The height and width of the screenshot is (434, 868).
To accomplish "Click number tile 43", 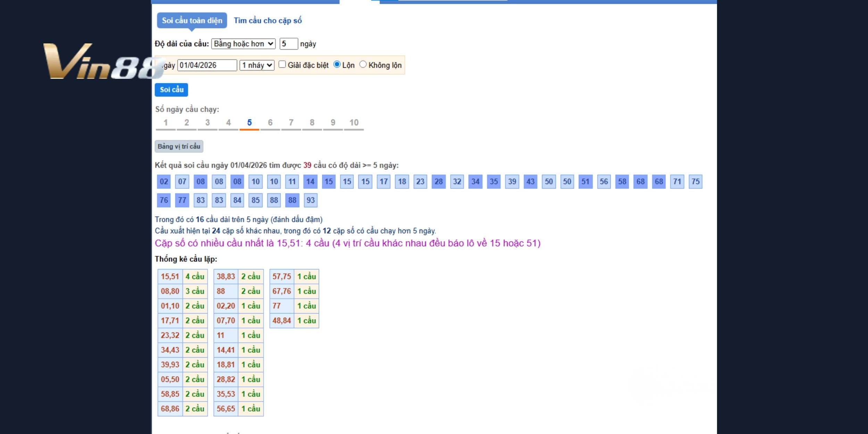I will click(x=531, y=182).
